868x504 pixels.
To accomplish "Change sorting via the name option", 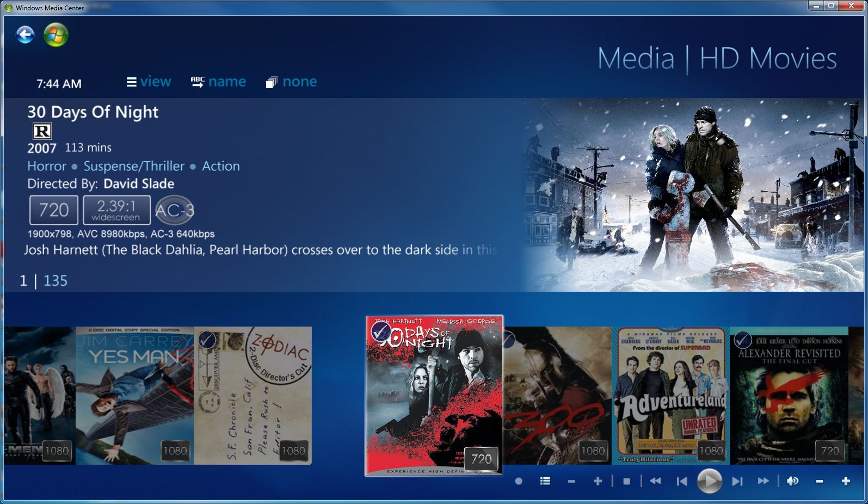I will tap(218, 82).
